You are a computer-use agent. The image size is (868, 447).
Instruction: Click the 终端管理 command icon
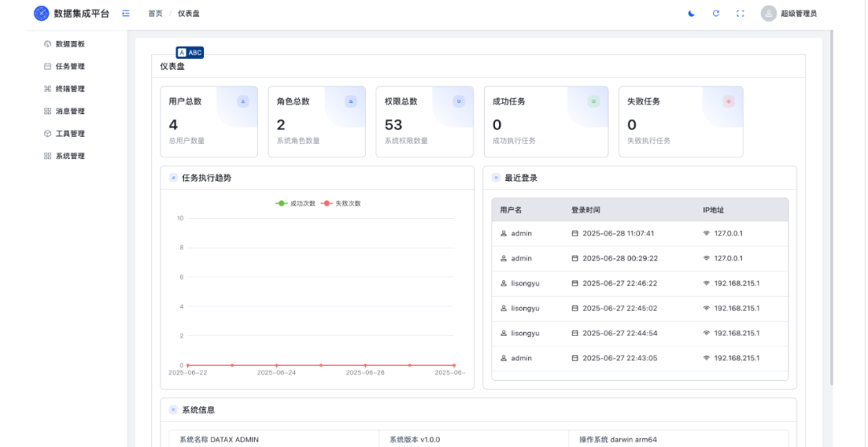[47, 88]
